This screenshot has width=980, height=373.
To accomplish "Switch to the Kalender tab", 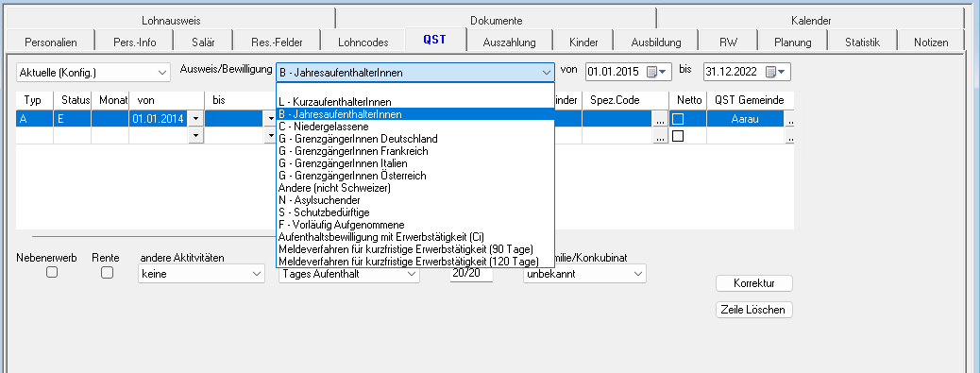I will [811, 21].
